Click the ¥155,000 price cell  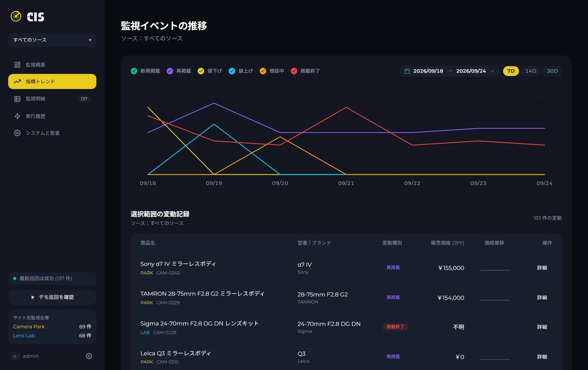point(451,268)
